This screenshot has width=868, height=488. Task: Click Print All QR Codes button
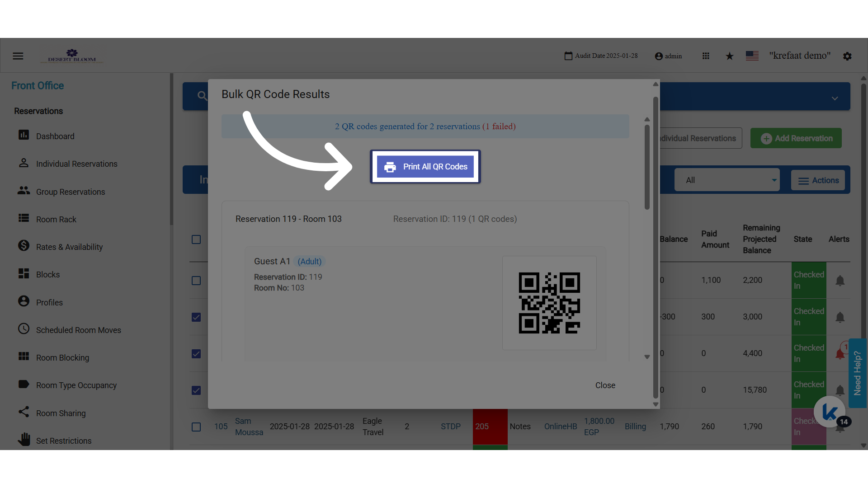tap(425, 167)
